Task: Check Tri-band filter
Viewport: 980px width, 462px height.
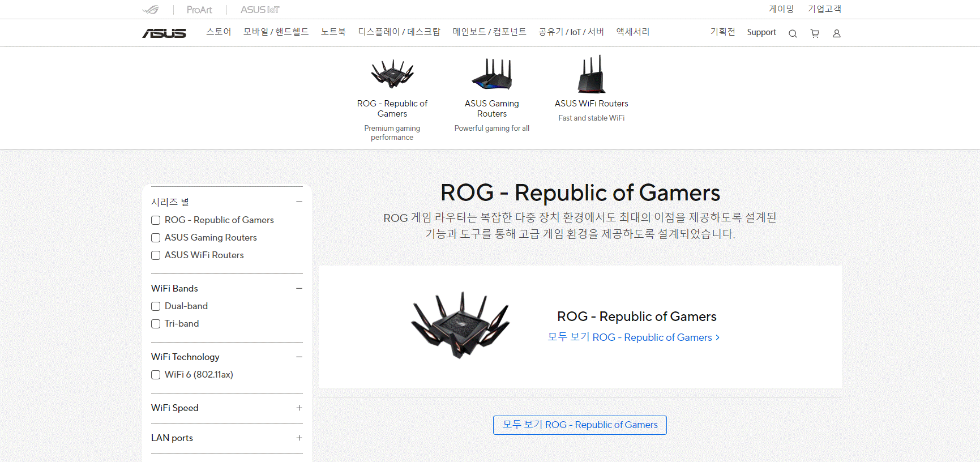Action: coord(156,324)
